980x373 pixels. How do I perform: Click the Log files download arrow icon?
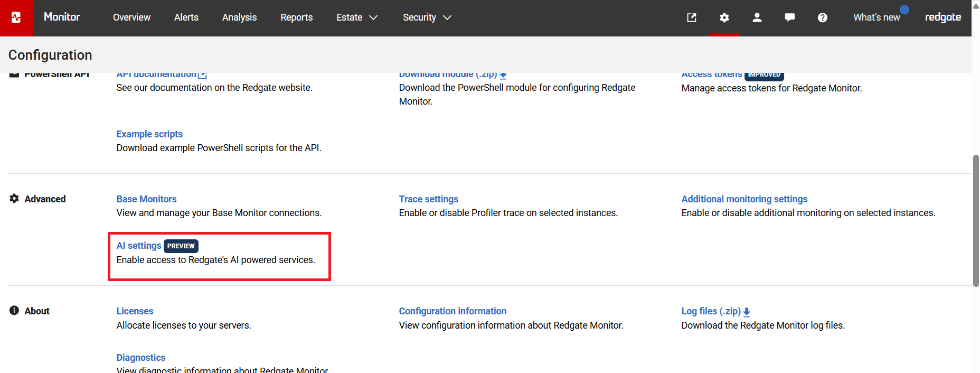(x=747, y=312)
